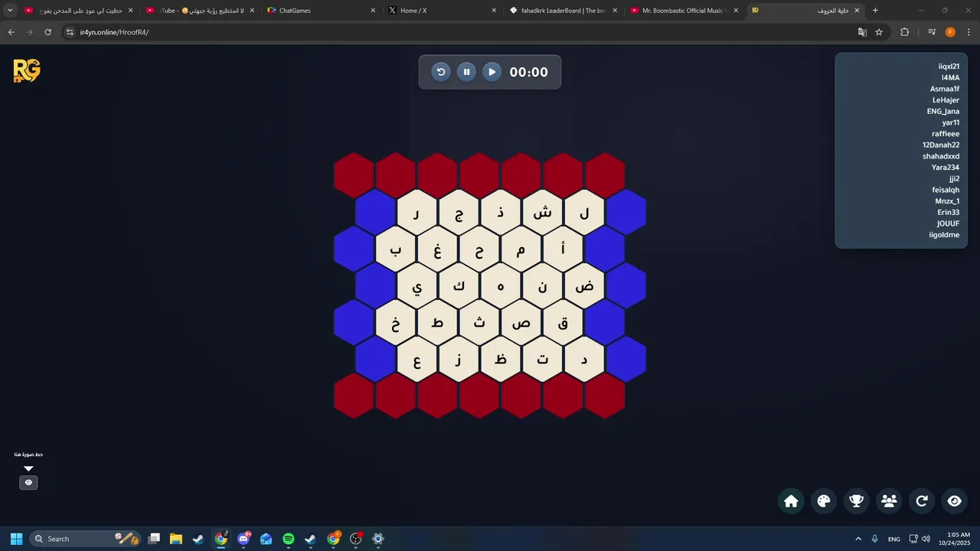Click the hexagon with letter ث
The height and width of the screenshot is (551, 980).
pos(479,323)
